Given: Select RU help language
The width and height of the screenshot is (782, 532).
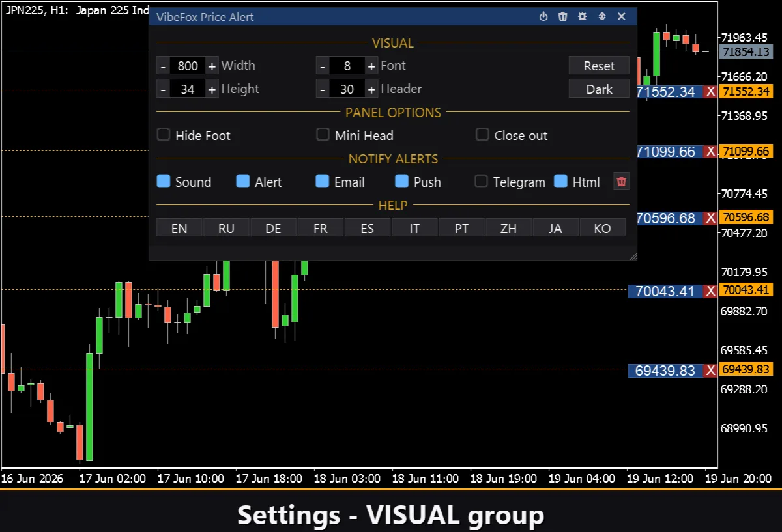Looking at the screenshot, I should pyautogui.click(x=226, y=228).
